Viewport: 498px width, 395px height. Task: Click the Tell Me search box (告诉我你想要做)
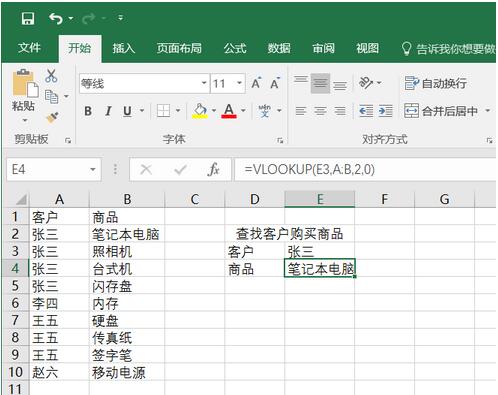pos(448,49)
